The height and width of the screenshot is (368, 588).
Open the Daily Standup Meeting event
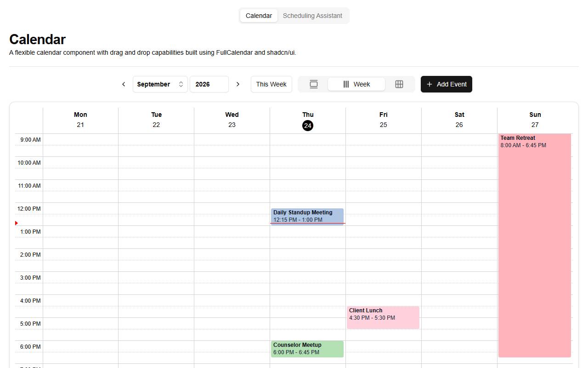coord(307,217)
